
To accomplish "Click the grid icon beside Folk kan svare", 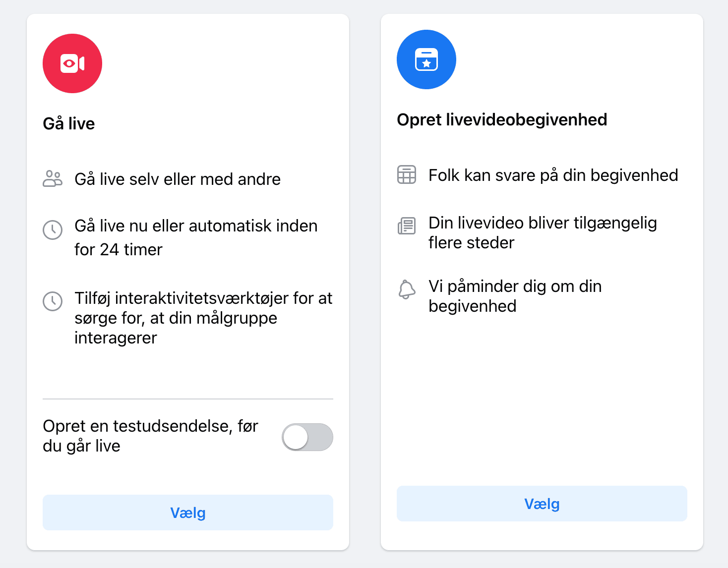I will point(407,175).
